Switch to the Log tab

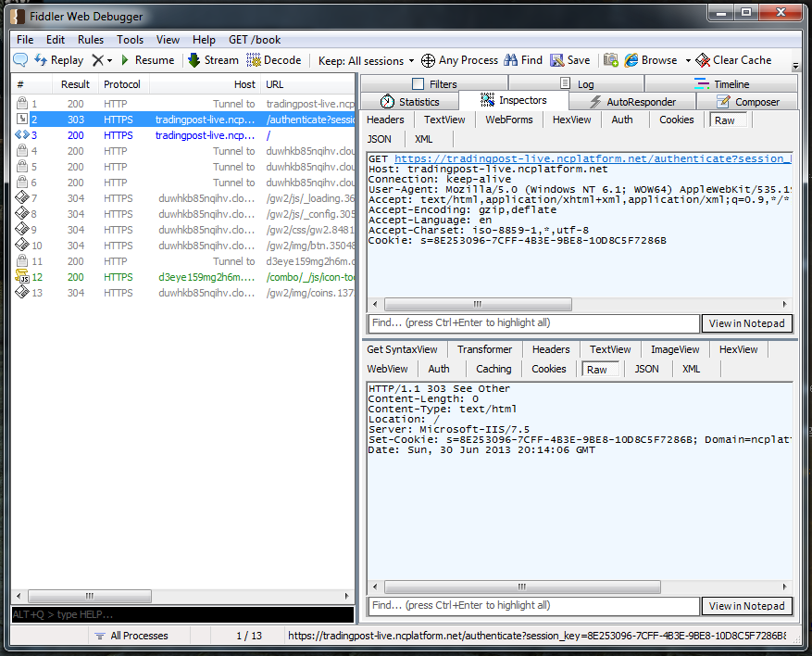click(577, 84)
